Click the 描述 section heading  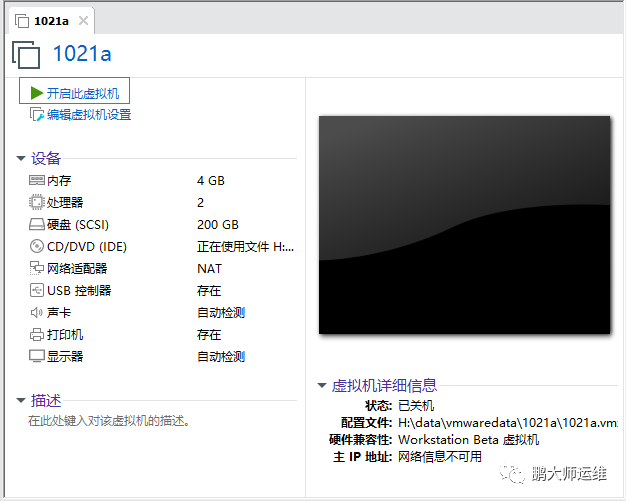click(46, 400)
